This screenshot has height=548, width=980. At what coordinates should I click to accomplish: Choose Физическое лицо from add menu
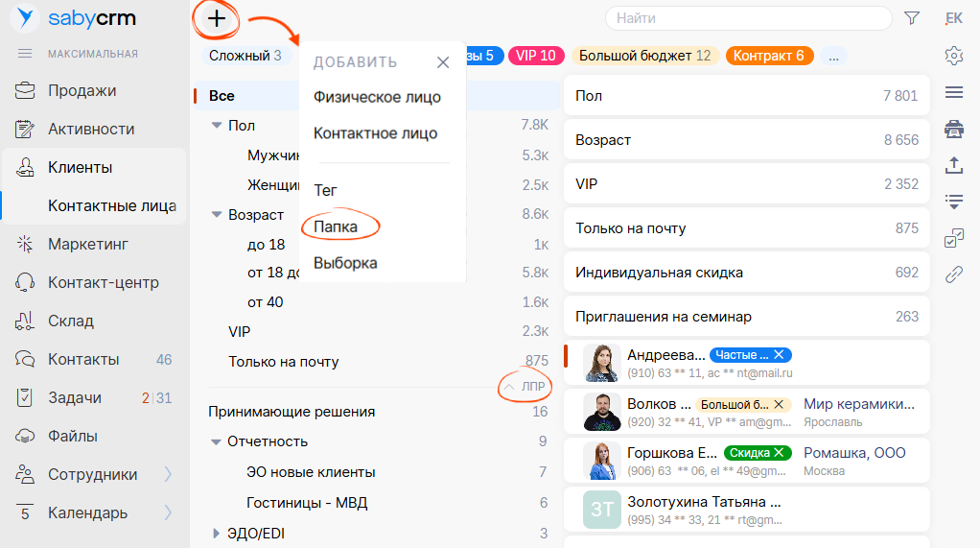(377, 97)
